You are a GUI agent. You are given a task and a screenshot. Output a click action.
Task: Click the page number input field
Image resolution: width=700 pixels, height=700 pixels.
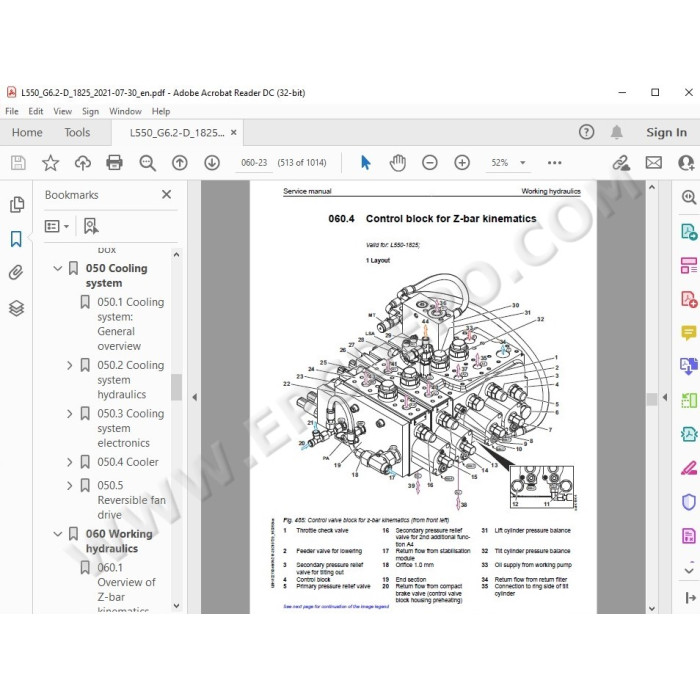(254, 163)
